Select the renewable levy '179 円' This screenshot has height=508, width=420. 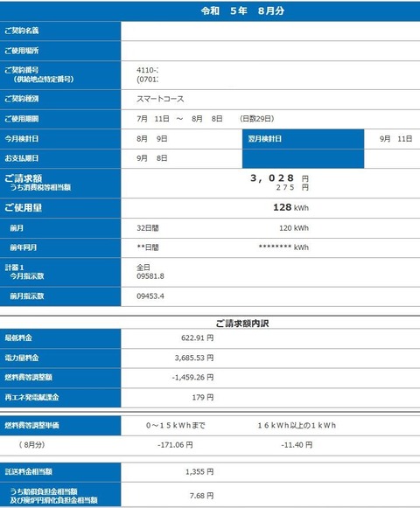(203, 397)
